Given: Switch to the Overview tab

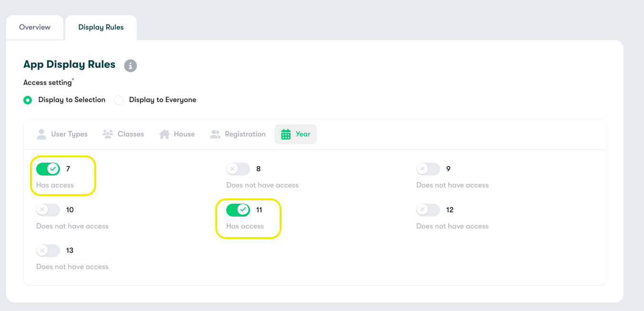Looking at the screenshot, I should 35,27.
